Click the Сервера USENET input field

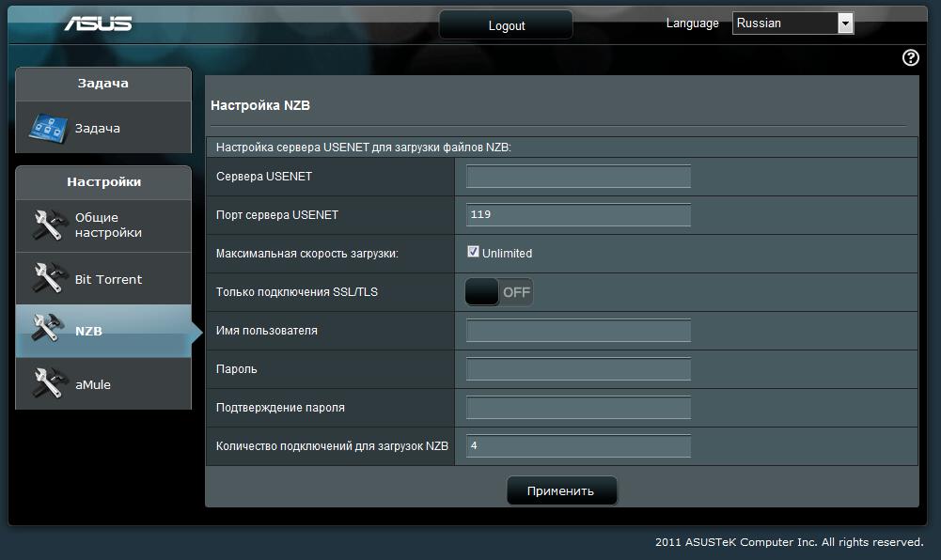point(578,177)
